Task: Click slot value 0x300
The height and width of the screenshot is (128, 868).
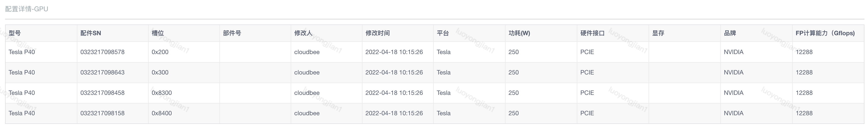Action: (x=160, y=72)
